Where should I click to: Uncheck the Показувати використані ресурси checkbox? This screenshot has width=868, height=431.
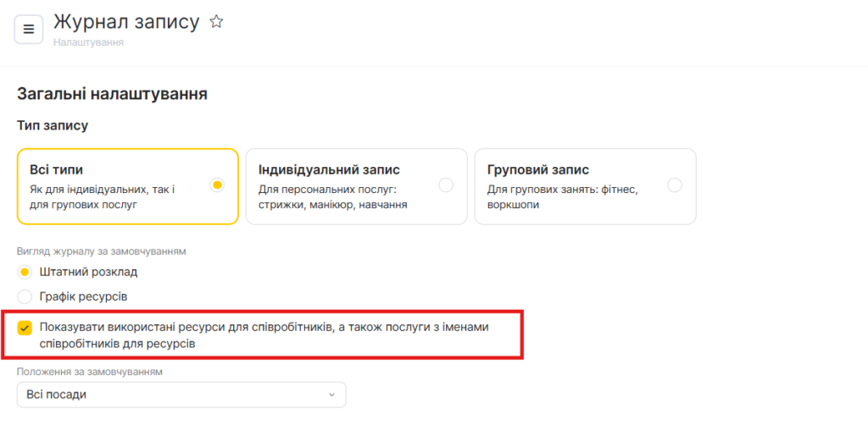[x=25, y=328]
